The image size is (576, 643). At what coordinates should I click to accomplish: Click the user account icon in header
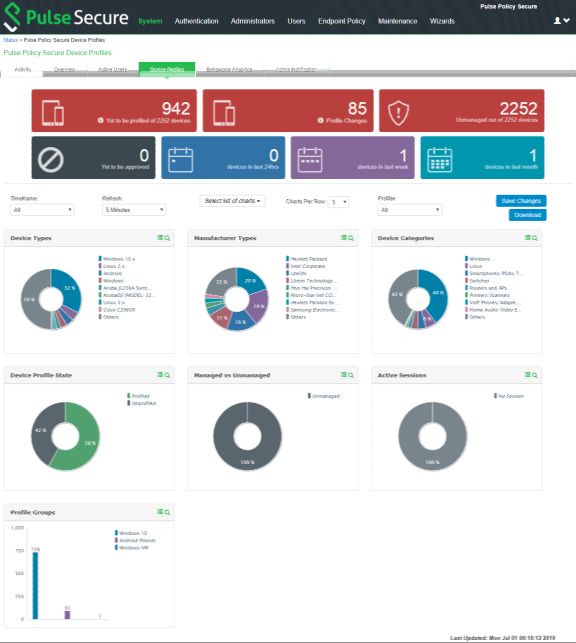point(557,21)
